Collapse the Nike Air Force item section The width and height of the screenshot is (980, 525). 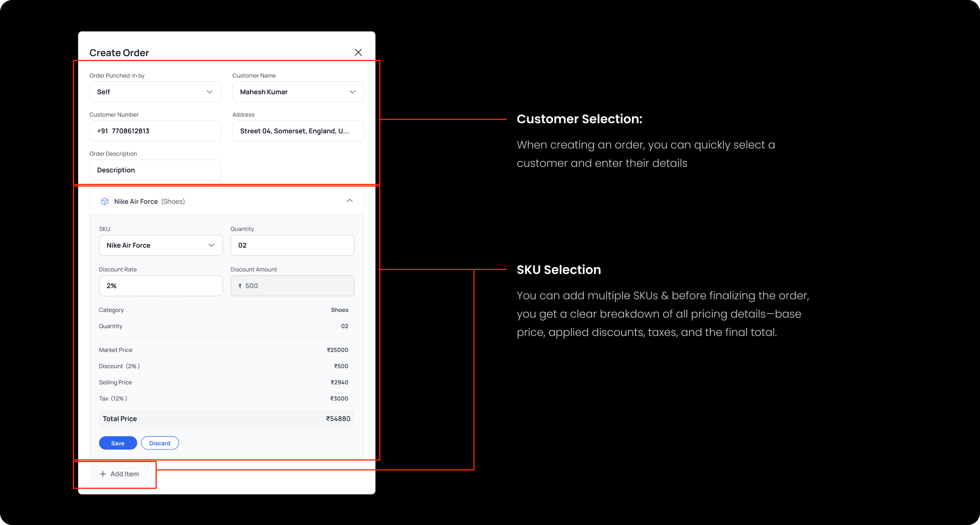(350, 201)
